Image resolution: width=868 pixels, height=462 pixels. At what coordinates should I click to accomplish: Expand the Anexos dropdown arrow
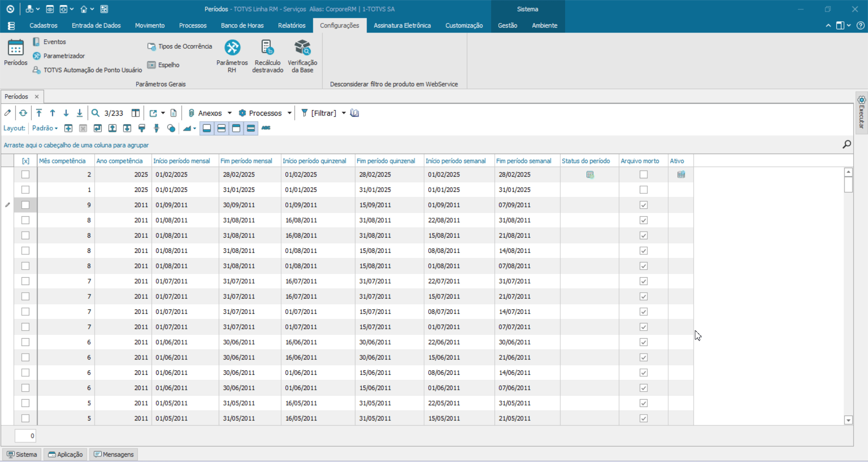coord(230,113)
